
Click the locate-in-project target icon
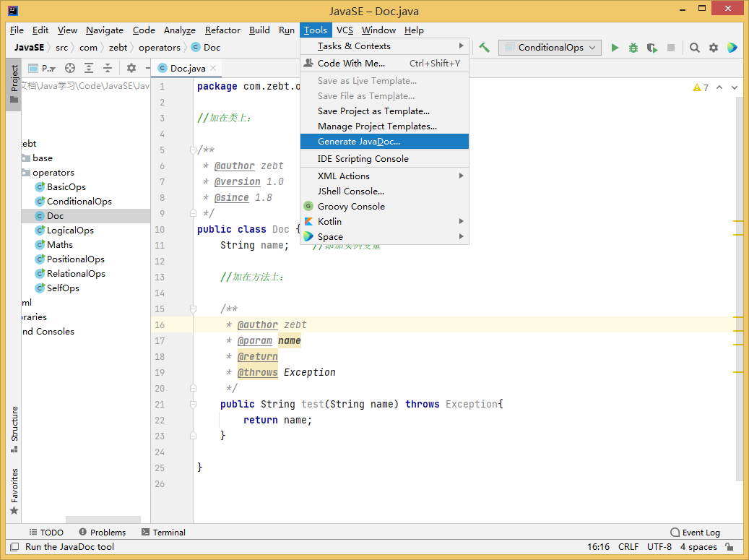pos(70,68)
